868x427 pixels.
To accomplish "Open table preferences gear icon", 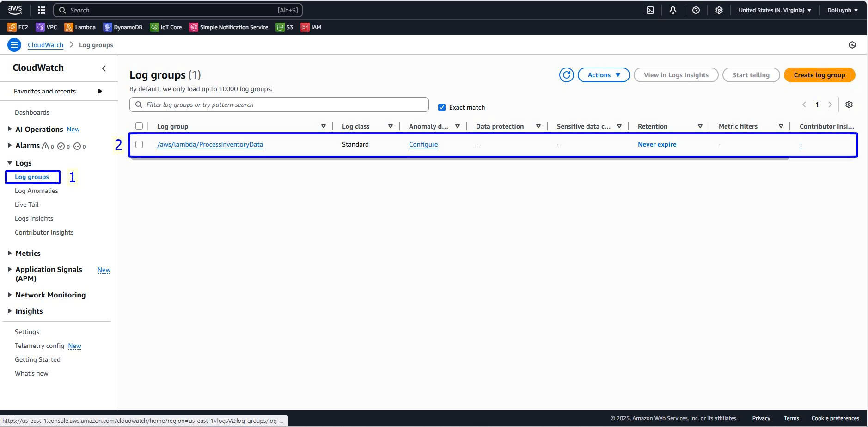I will pyautogui.click(x=849, y=105).
